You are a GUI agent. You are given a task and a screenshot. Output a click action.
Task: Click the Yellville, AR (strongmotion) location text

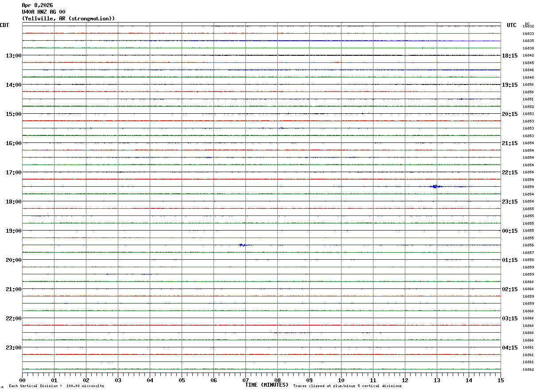[x=69, y=19]
